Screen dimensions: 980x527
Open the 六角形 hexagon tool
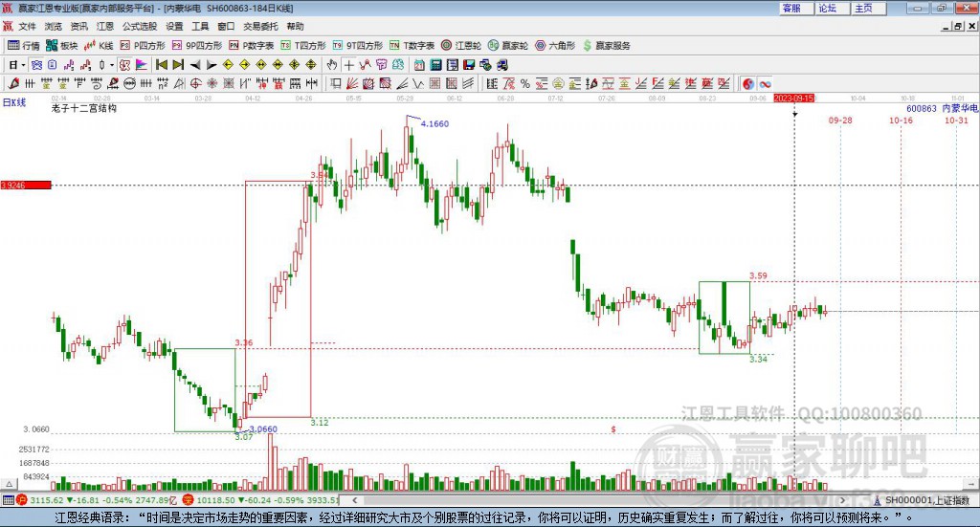point(555,45)
